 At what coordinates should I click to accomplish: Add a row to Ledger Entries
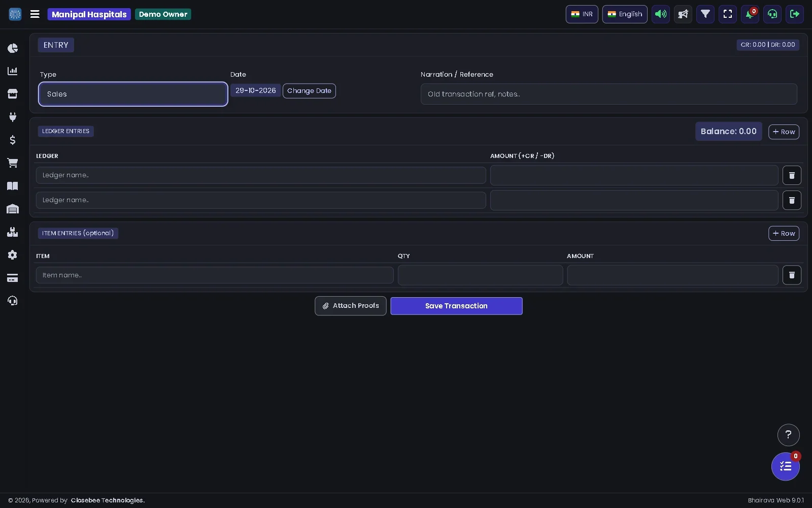tap(784, 132)
